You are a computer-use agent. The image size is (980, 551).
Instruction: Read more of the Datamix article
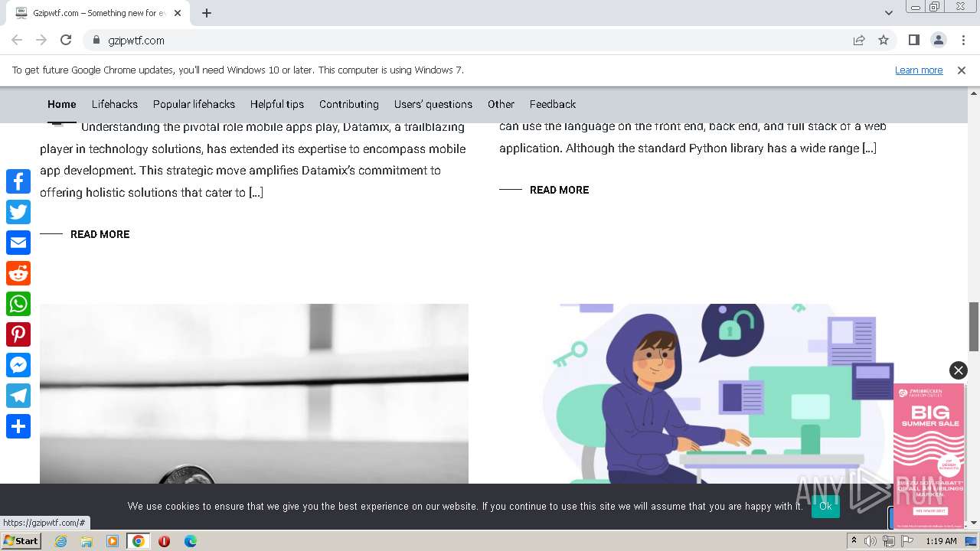(100, 234)
